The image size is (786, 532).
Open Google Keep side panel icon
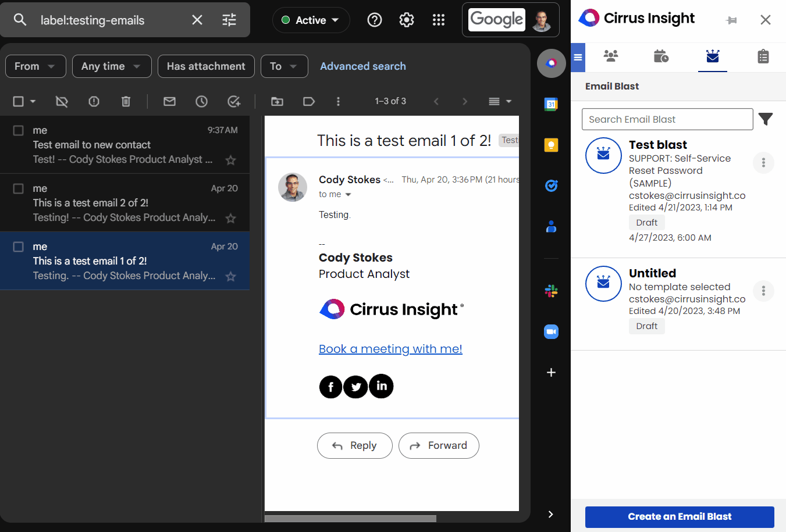coord(552,145)
